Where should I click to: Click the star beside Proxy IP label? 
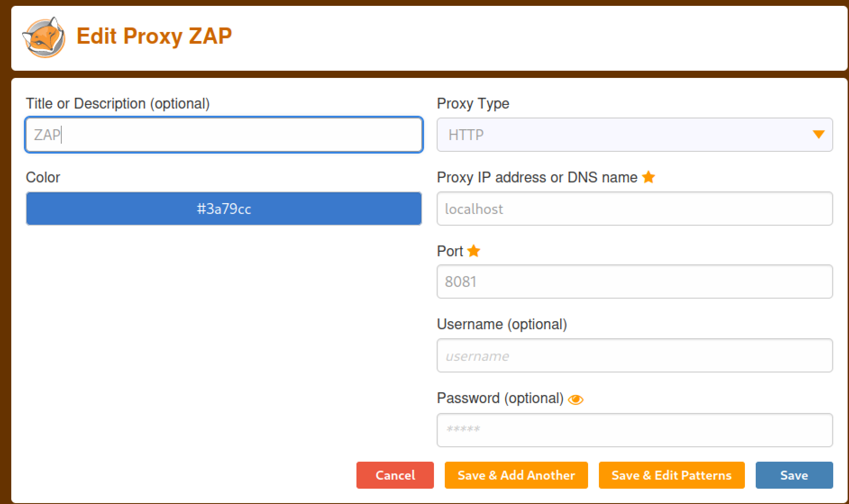pos(648,177)
